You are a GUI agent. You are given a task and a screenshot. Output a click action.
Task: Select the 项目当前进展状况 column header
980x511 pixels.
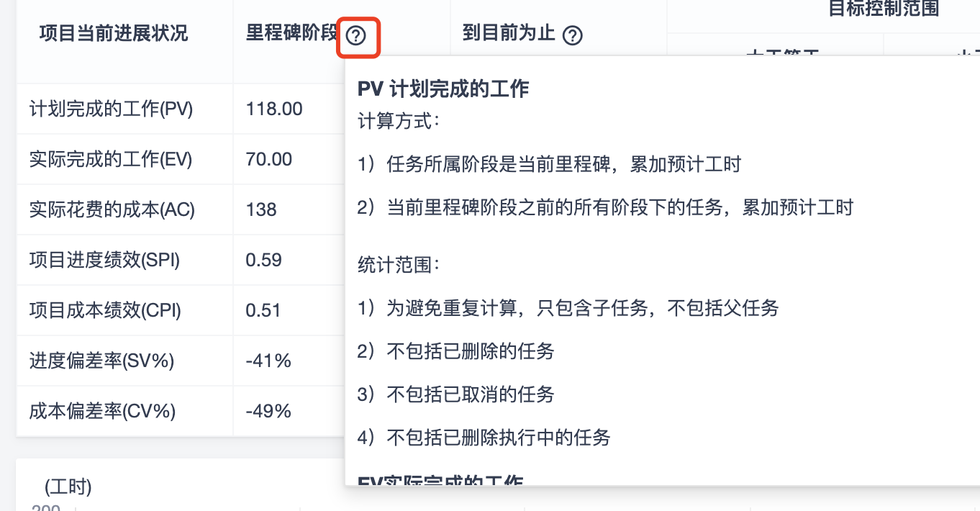click(114, 34)
